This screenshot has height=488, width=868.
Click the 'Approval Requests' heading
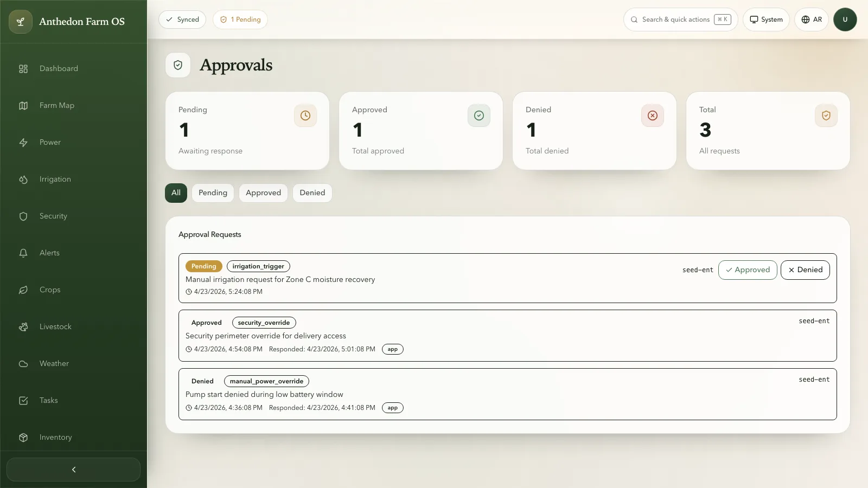tap(210, 235)
